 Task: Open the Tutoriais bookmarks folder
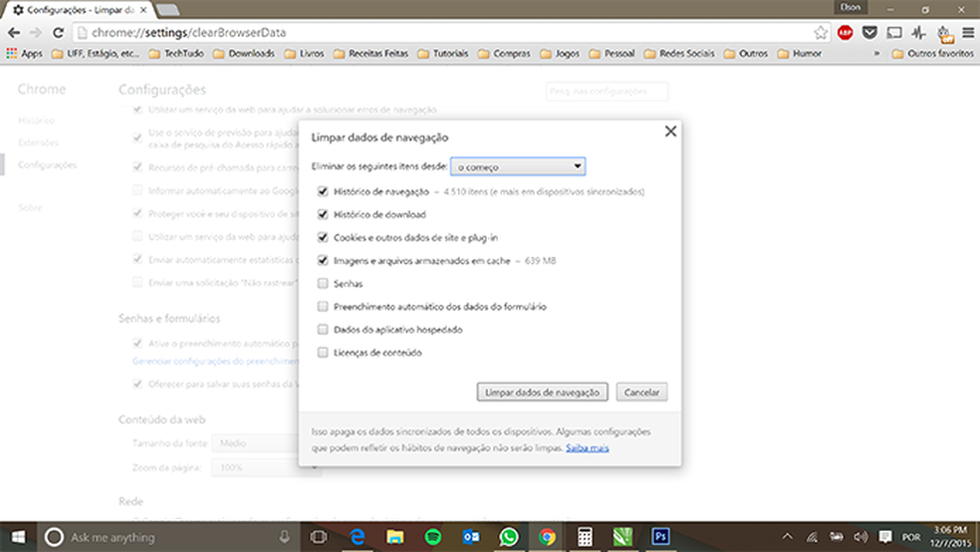click(443, 54)
